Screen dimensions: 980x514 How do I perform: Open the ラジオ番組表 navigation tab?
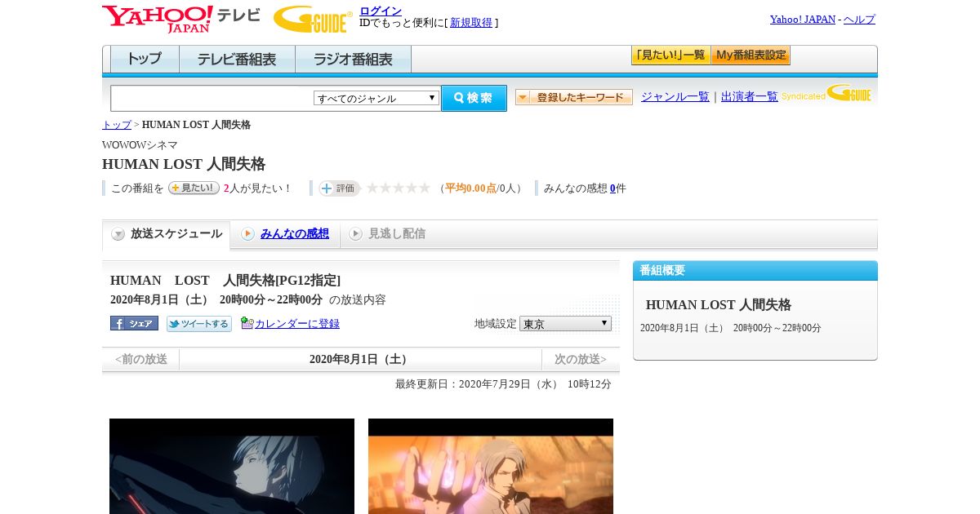(353, 60)
